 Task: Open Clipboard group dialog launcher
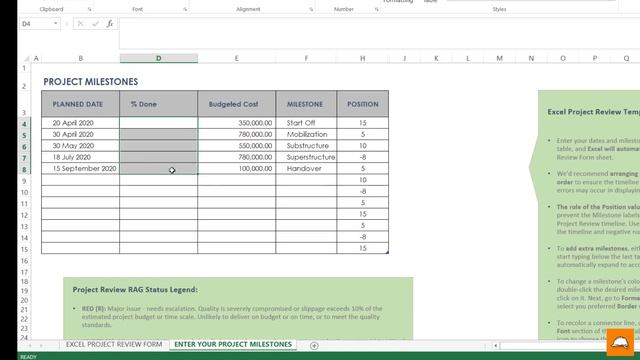[x=89, y=9]
